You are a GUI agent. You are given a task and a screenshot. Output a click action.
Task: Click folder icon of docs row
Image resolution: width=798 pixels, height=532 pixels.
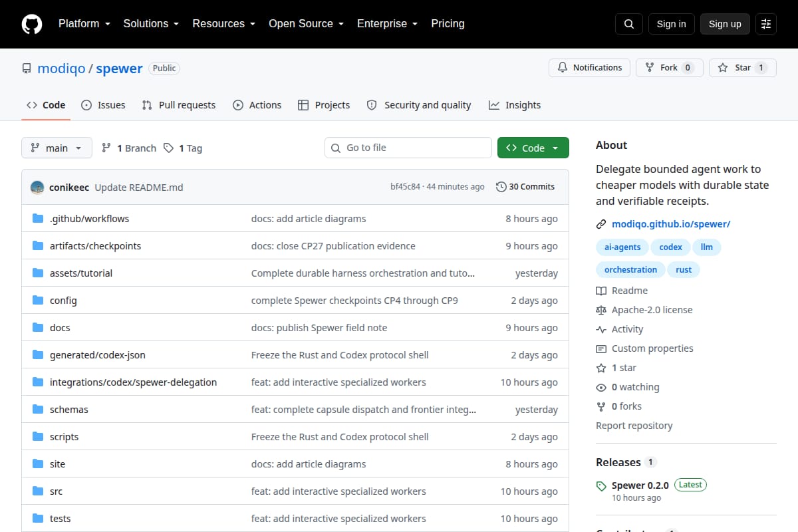point(38,328)
